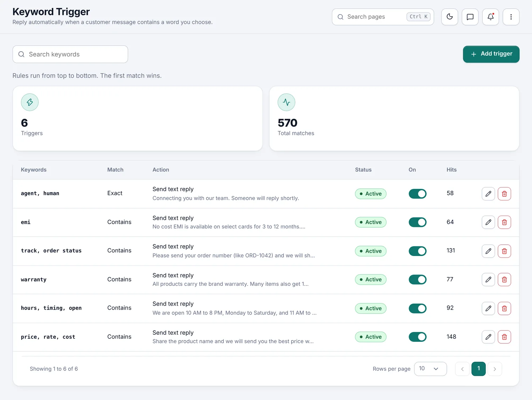Sort by the Keywords column header

click(34, 170)
